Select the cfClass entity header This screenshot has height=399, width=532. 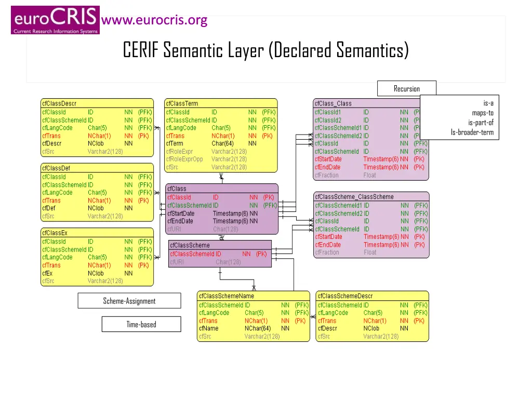tap(222, 188)
